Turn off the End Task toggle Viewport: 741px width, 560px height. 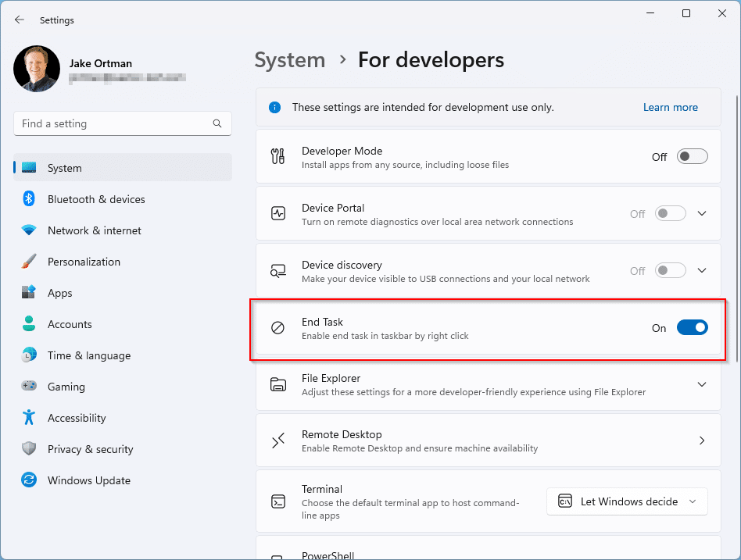(x=692, y=328)
